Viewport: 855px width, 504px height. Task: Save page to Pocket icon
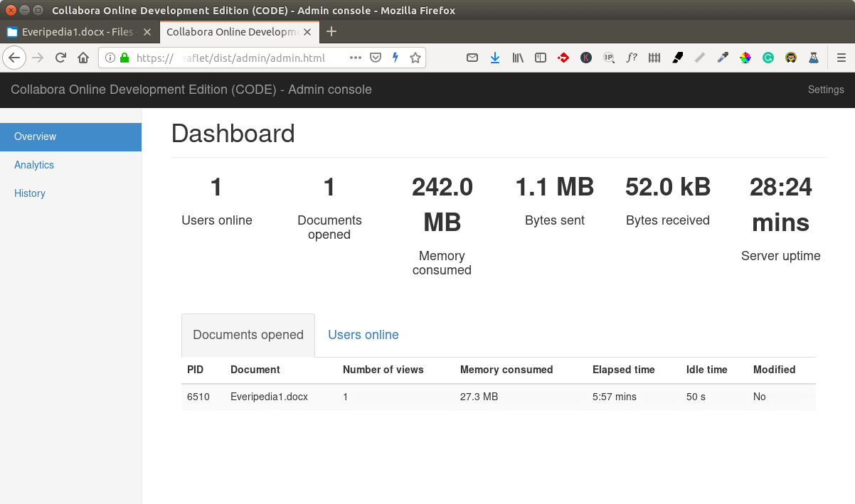[x=376, y=58]
